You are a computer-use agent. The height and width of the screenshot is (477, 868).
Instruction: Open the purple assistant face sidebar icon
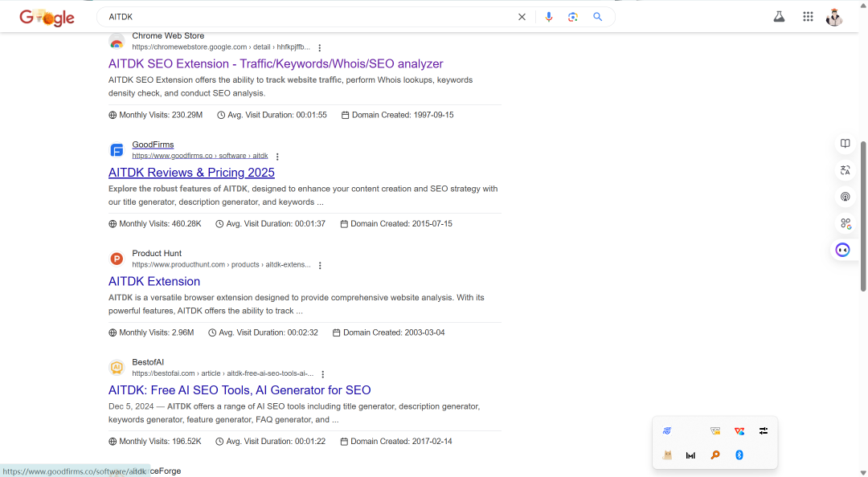843,250
